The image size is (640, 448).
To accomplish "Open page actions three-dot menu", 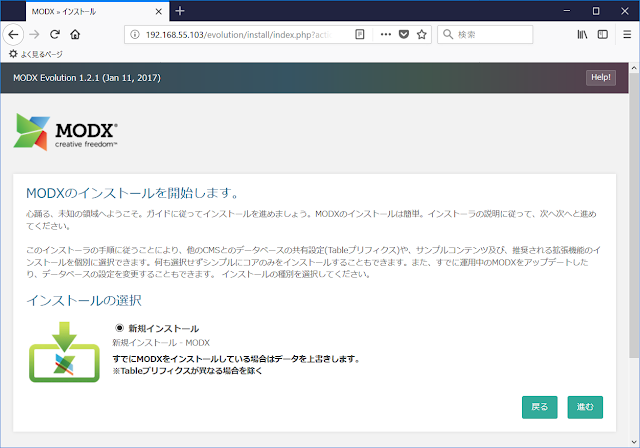I will coord(386,35).
